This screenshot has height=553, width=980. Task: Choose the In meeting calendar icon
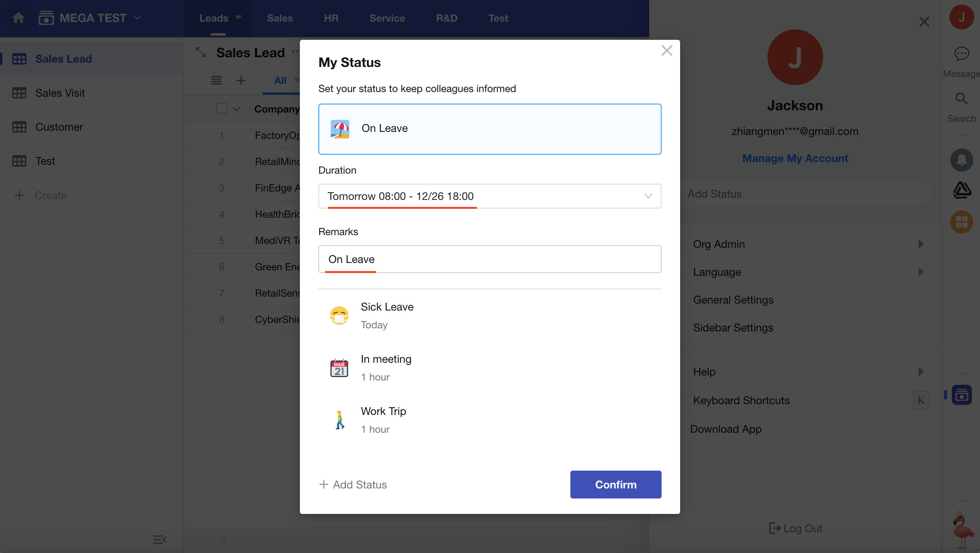[x=339, y=368]
